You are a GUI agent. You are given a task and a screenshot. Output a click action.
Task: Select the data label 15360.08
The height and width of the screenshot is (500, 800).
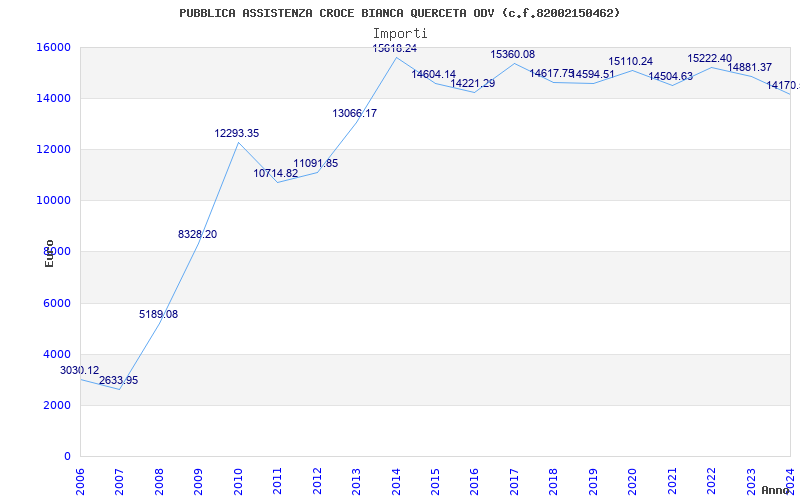(513, 55)
